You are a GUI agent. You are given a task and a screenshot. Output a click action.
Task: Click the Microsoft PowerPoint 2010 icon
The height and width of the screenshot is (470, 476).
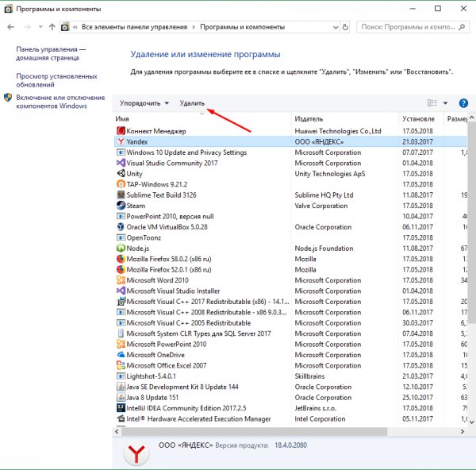(121, 344)
